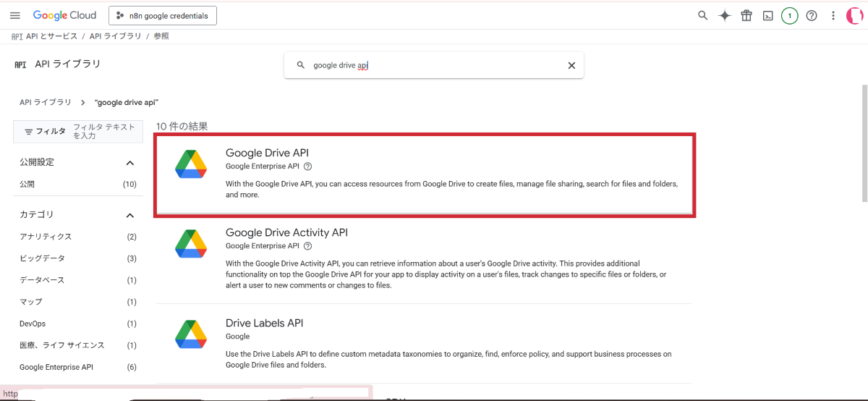
Task: Open the n8n google credentials project picker
Action: [x=163, y=15]
